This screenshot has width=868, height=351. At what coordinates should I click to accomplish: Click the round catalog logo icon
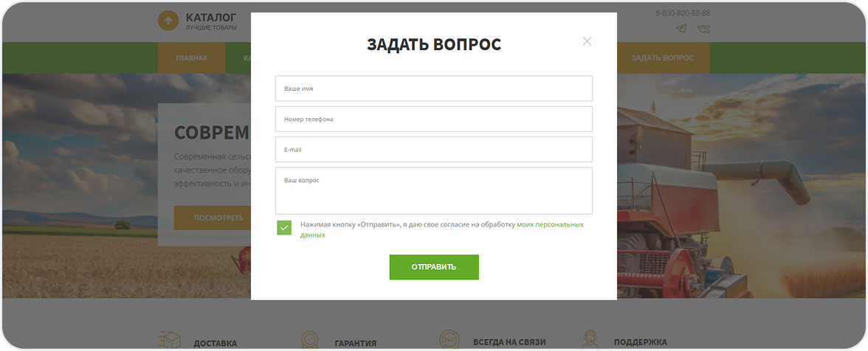[x=168, y=21]
